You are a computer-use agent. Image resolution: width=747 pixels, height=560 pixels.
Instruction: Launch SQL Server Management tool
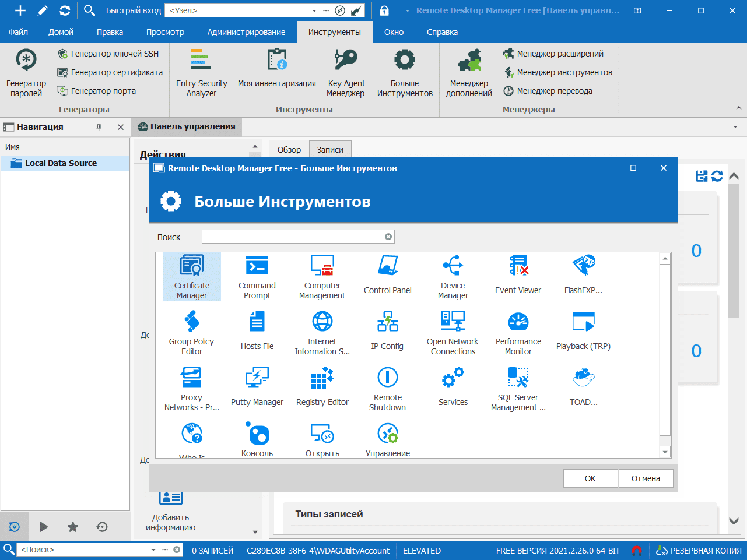pyautogui.click(x=518, y=389)
